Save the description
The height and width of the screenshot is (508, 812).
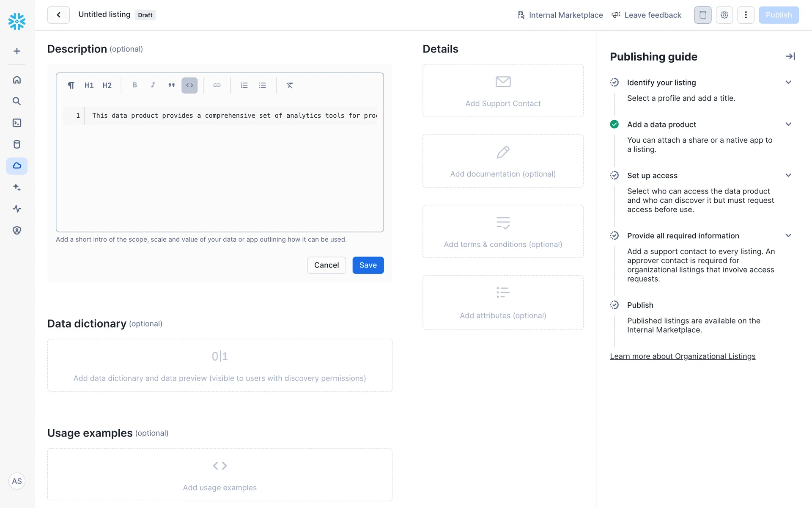(x=368, y=265)
